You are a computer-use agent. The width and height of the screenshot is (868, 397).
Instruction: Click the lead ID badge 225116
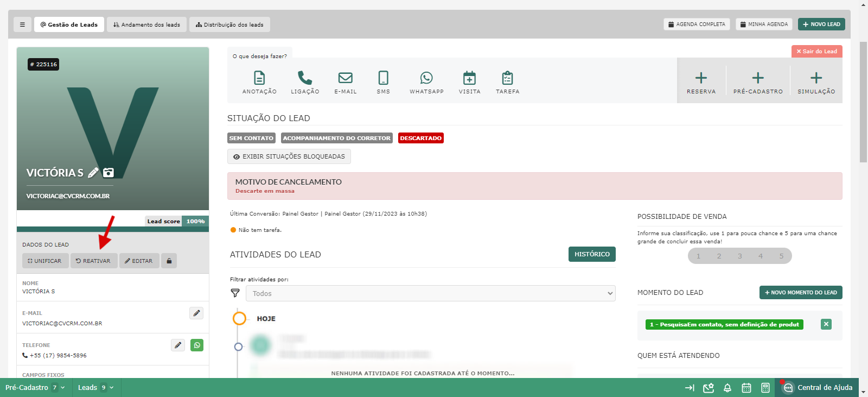[43, 64]
